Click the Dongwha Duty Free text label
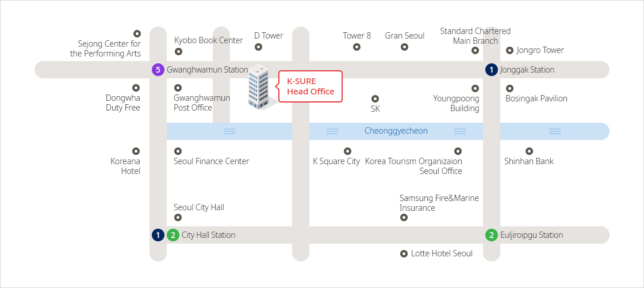This screenshot has width=644, height=288. [x=123, y=103]
